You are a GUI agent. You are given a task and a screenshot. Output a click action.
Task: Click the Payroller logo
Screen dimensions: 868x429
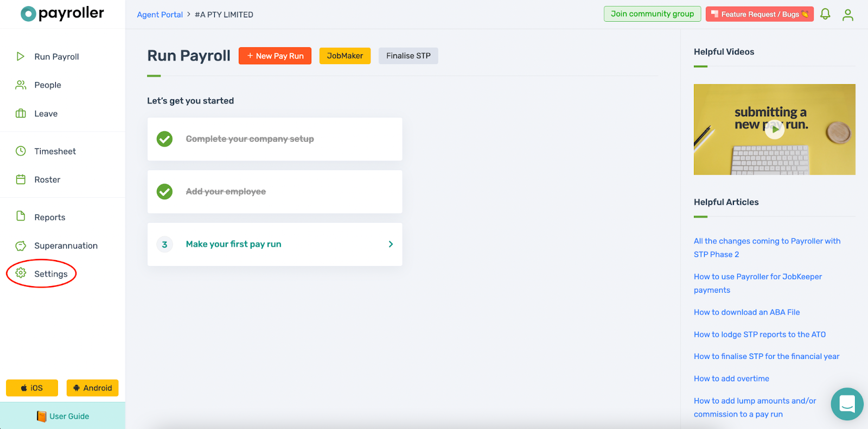(62, 14)
